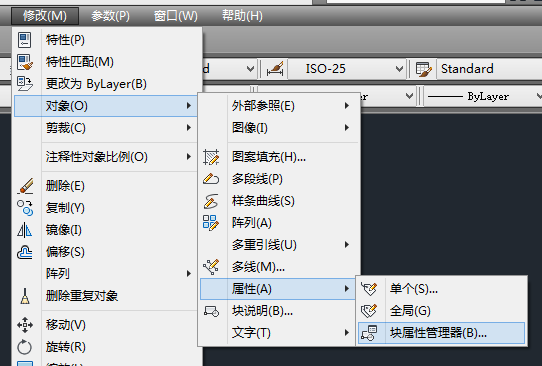Click the 块属性管理器 icon
Image resolution: width=542 pixels, height=366 pixels.
coord(369,333)
